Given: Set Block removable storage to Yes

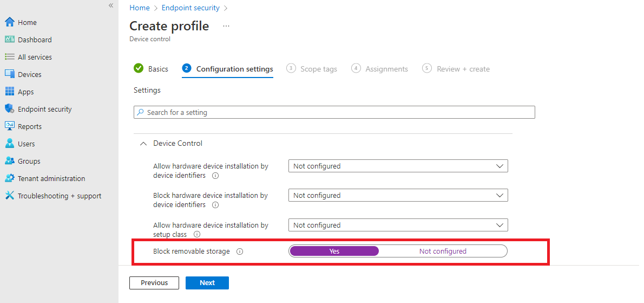Looking at the screenshot, I should (x=334, y=251).
